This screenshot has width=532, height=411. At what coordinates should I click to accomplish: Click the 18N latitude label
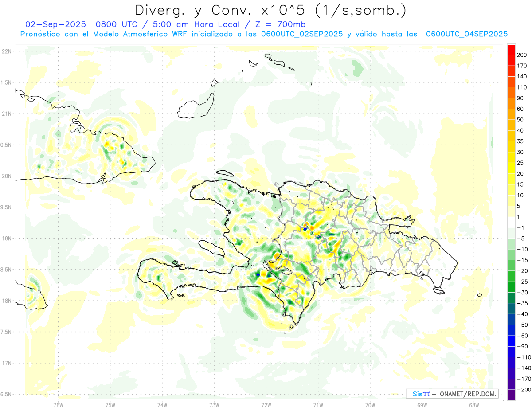pos(7,301)
